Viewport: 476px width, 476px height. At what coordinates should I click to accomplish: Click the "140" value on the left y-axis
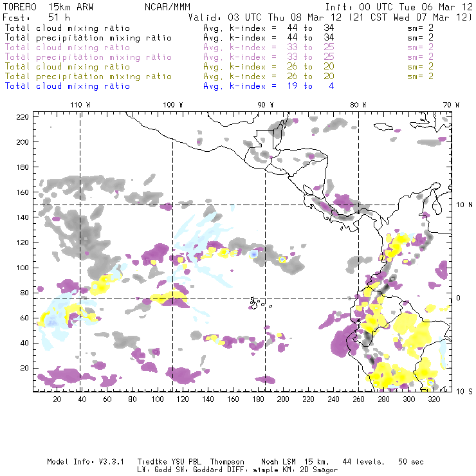23,217
